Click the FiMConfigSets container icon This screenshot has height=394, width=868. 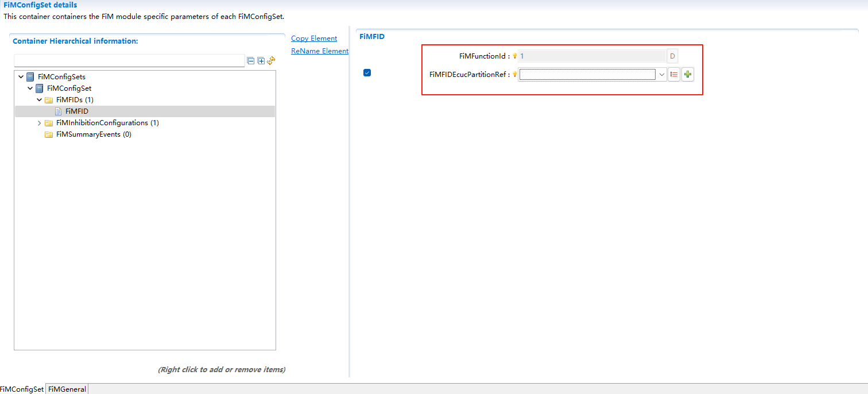[29, 76]
